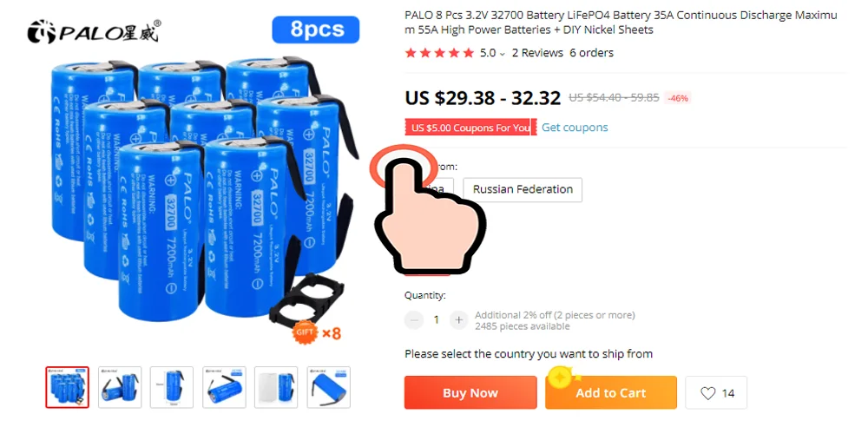Image resolution: width=868 pixels, height=447 pixels.
Task: Expand the 5.0 rating dropdown arrow
Action: [502, 54]
